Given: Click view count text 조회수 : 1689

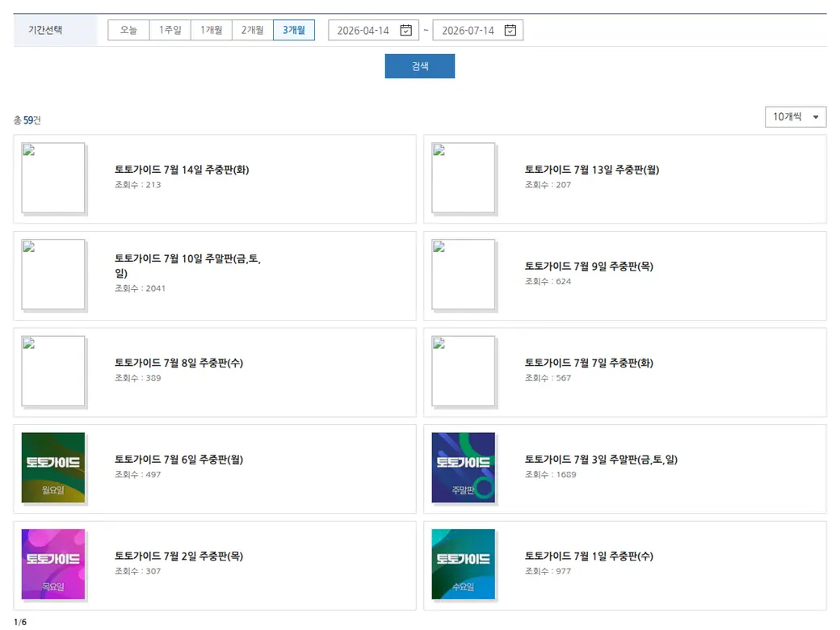Looking at the screenshot, I should click(x=550, y=475).
